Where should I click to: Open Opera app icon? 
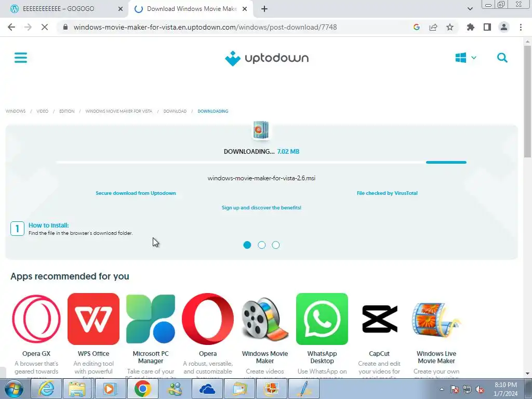(208, 319)
